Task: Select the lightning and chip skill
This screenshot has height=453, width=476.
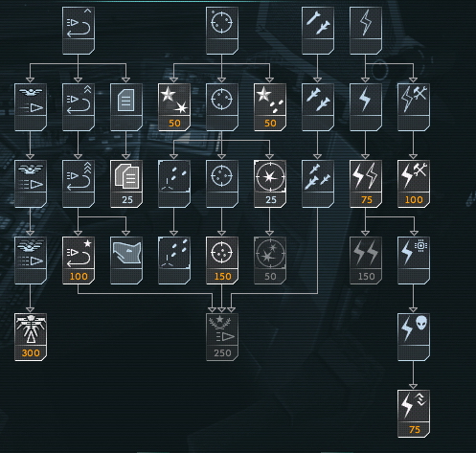Action: [414, 260]
